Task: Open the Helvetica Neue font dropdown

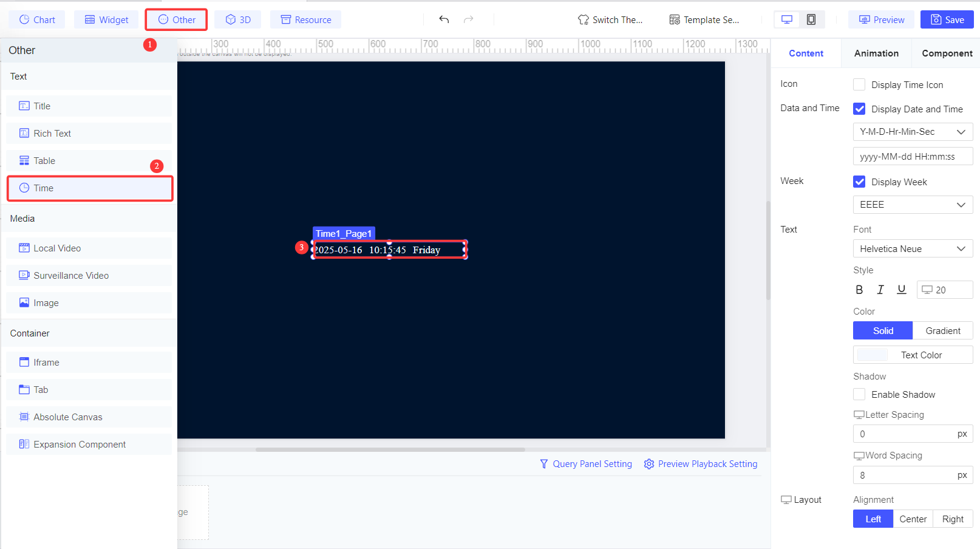Action: point(913,248)
